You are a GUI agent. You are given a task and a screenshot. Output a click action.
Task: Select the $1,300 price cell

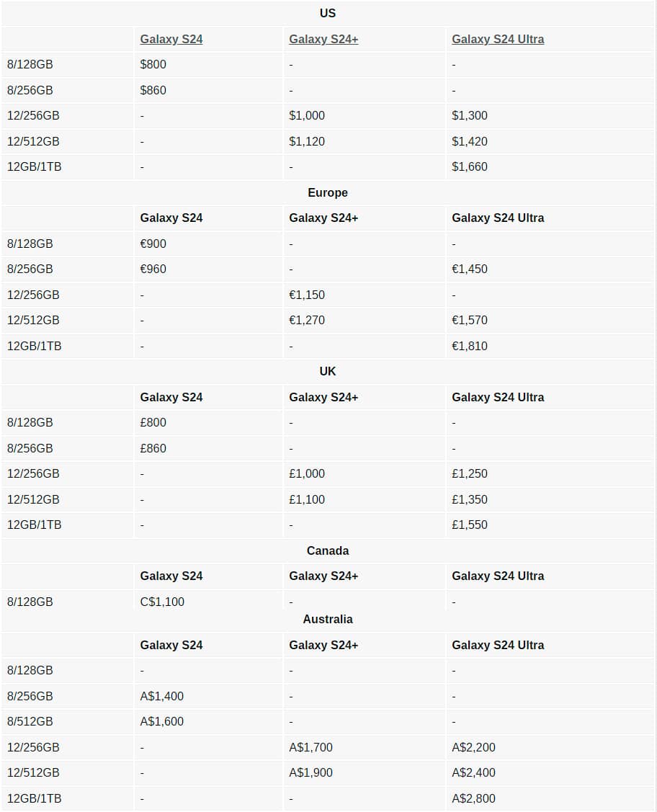[x=470, y=115]
